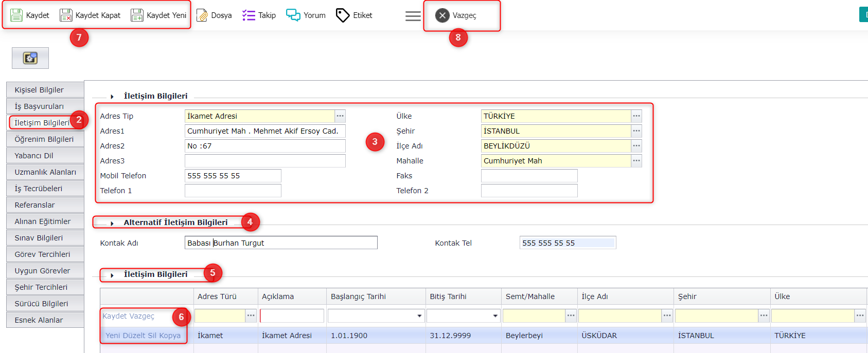
Task: Open the Şehir lookup ellipsis in the grid edit row
Action: [764, 315]
